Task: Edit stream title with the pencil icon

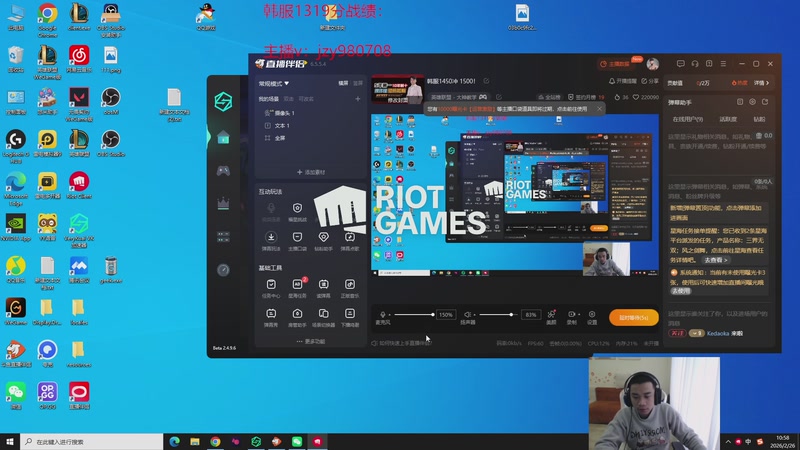Action: coord(486,81)
